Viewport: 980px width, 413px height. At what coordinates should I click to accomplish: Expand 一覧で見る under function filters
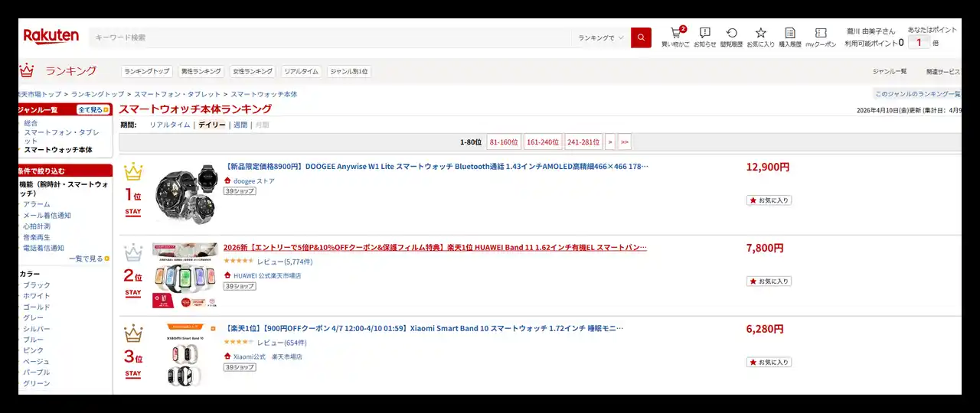pyautogui.click(x=88, y=259)
